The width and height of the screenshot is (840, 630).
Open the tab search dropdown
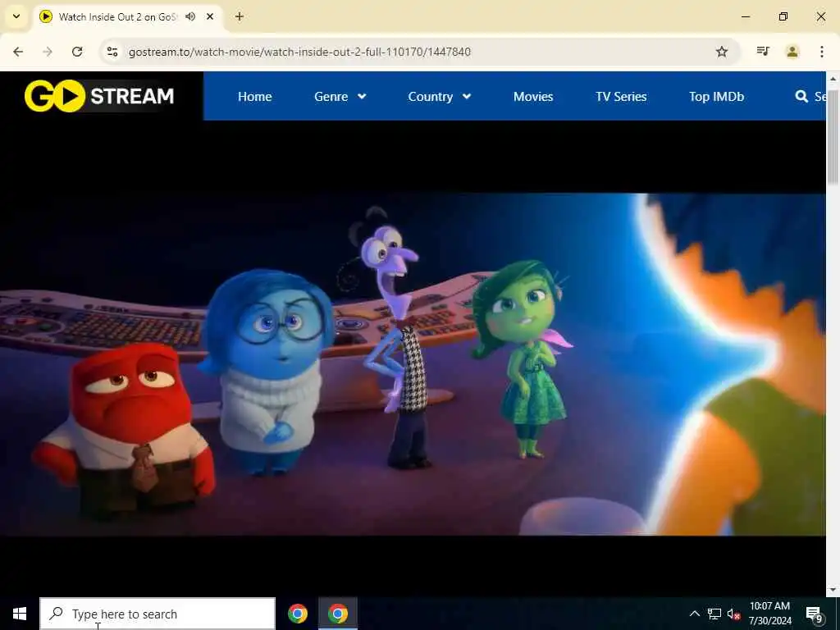tap(16, 16)
